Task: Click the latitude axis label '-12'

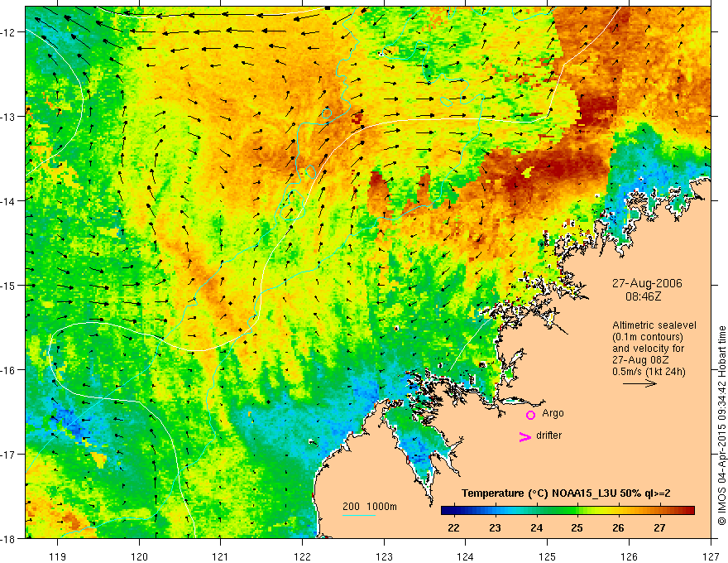Action: [x=8, y=32]
